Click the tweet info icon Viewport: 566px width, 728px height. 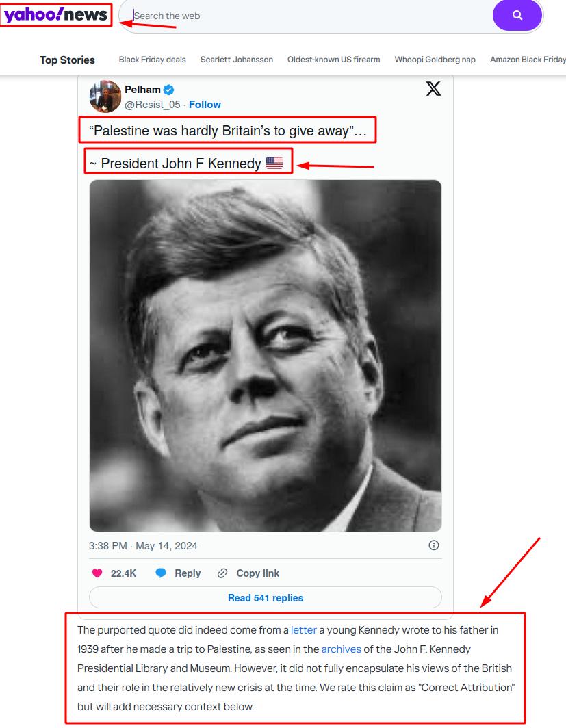pos(433,545)
